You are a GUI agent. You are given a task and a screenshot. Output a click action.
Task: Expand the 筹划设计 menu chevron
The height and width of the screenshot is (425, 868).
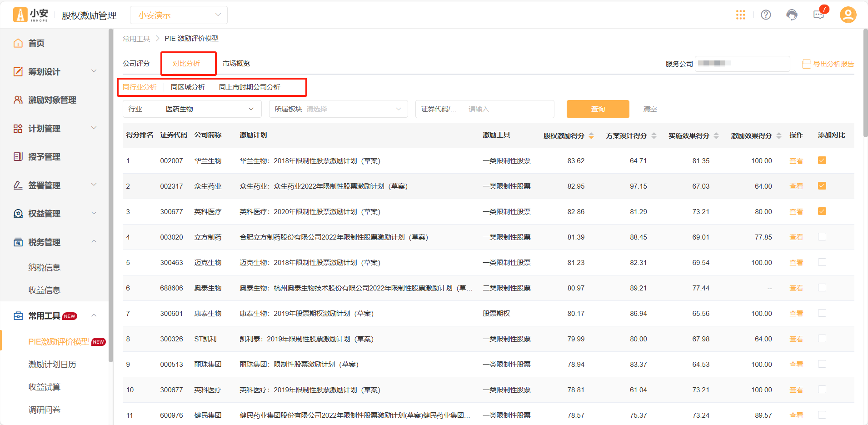[x=94, y=71]
